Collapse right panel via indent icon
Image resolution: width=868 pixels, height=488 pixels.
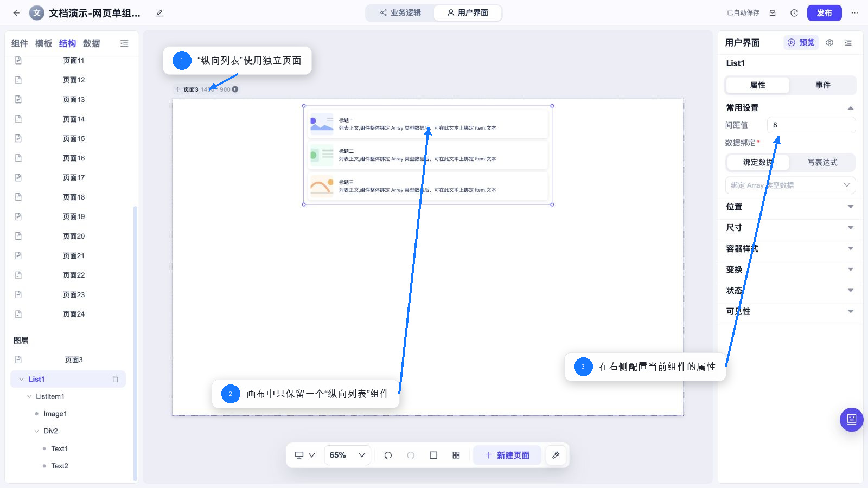pyautogui.click(x=848, y=43)
